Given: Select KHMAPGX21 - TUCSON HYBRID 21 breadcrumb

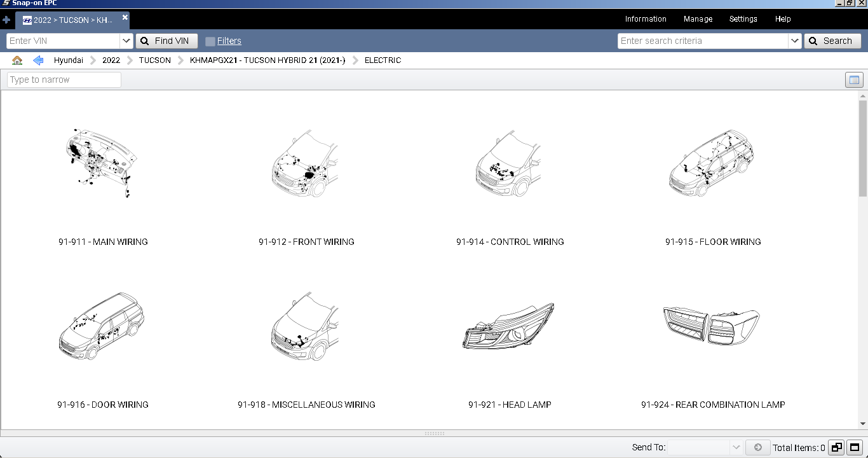Looking at the screenshot, I should [268, 60].
